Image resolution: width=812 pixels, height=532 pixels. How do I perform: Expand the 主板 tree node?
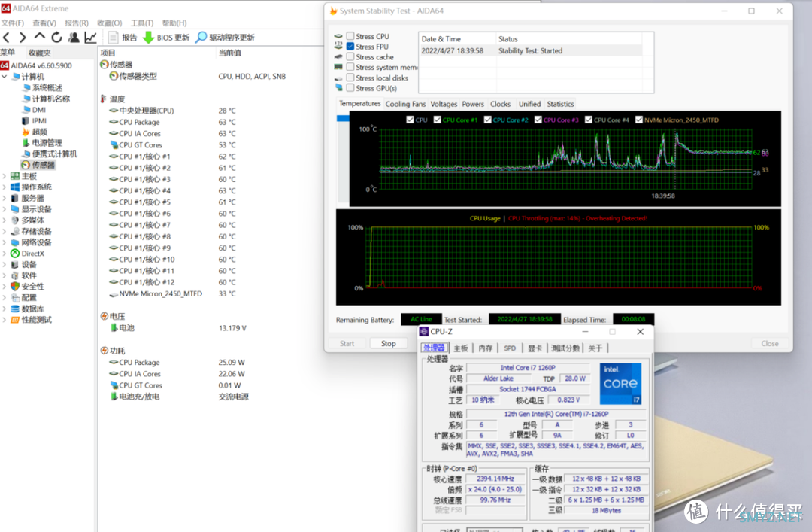[x=5, y=176]
